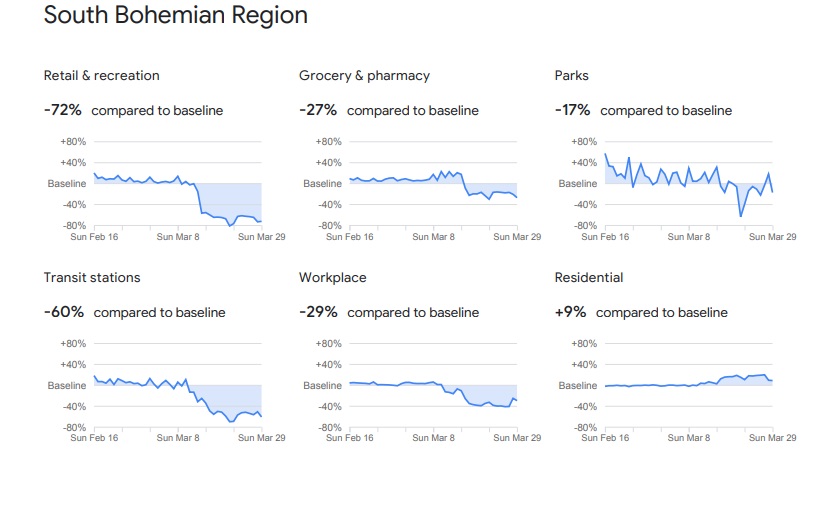Select the Parks section title

click(x=571, y=76)
